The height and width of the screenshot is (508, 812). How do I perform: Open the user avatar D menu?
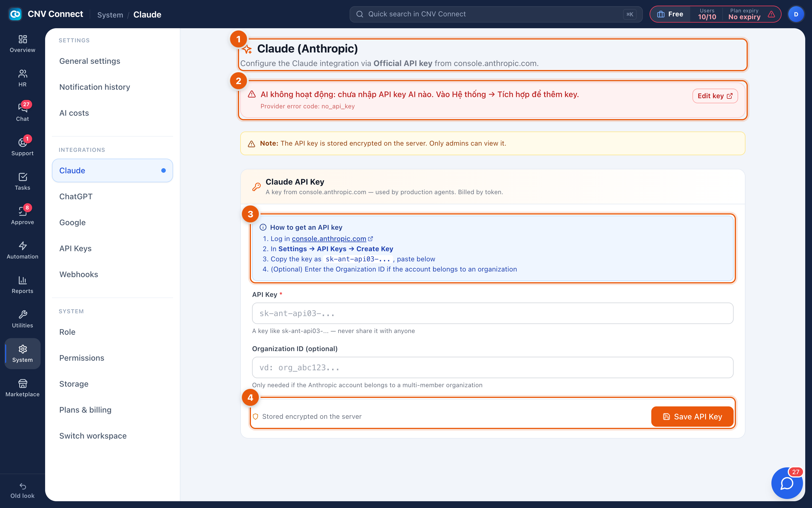click(x=796, y=14)
